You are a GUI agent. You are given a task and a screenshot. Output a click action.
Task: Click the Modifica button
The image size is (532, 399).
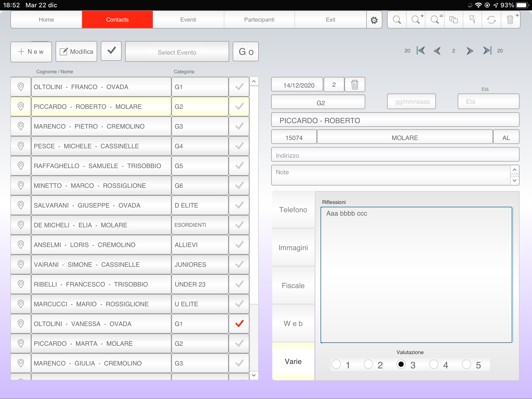76,52
